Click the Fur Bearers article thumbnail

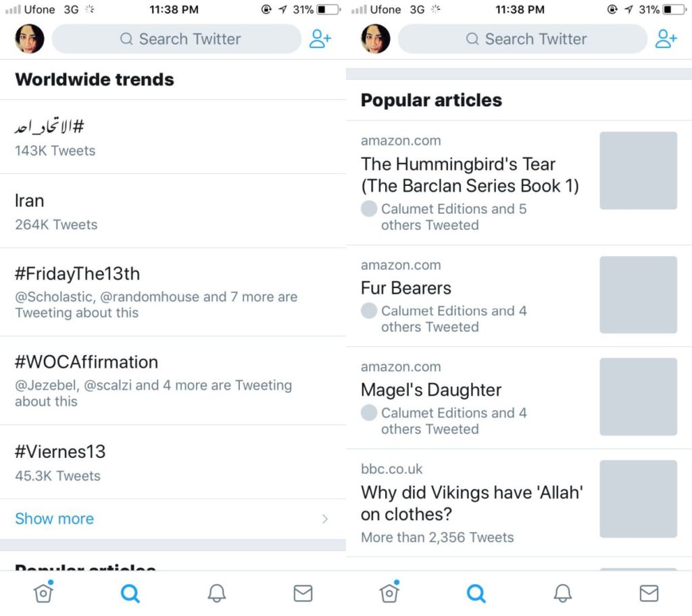(x=638, y=295)
